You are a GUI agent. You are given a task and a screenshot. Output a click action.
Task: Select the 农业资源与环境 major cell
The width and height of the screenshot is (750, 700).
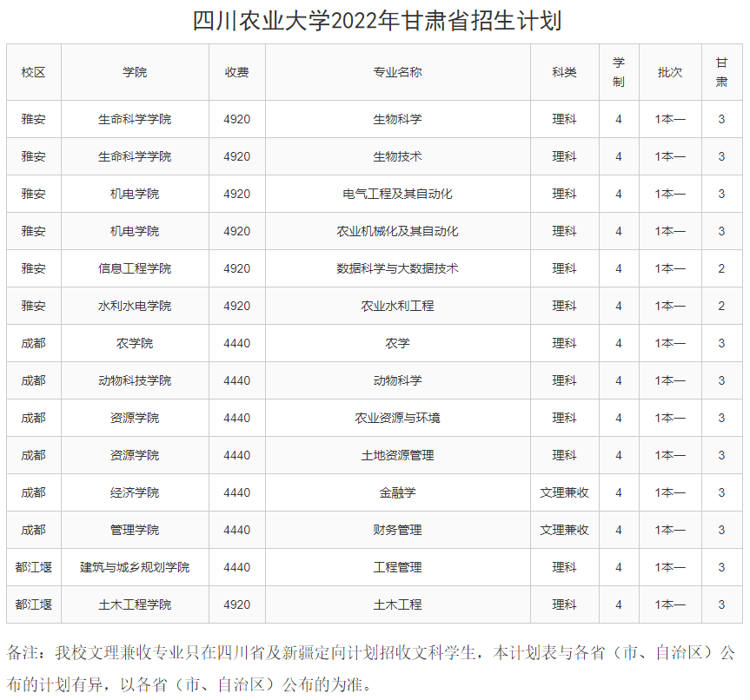(x=397, y=418)
